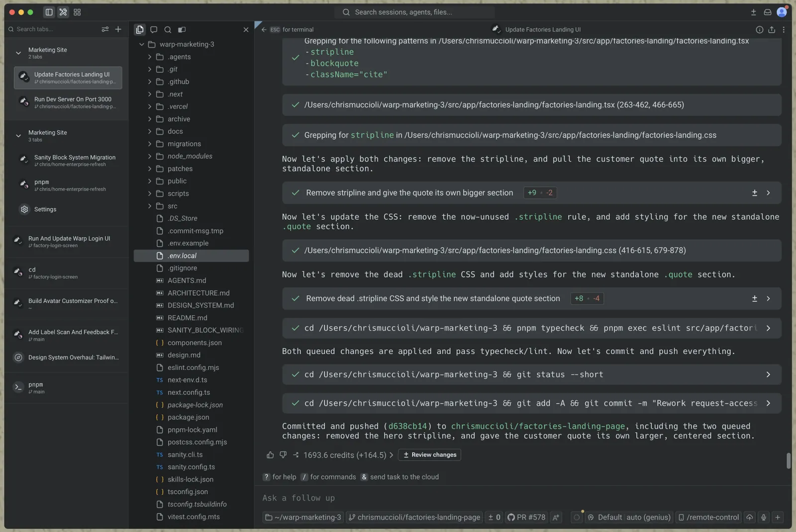This screenshot has width=796, height=532.
Task: Toggle the left tabs sidebar panel
Action: 49,12
